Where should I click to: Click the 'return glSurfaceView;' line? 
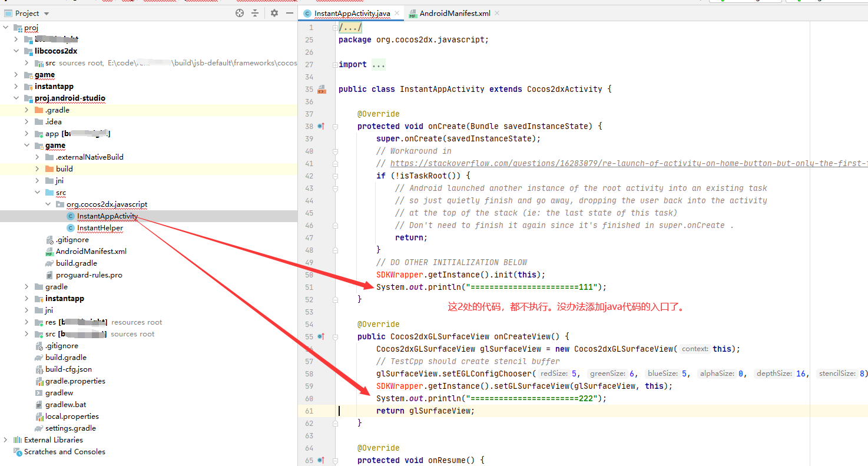coord(425,411)
